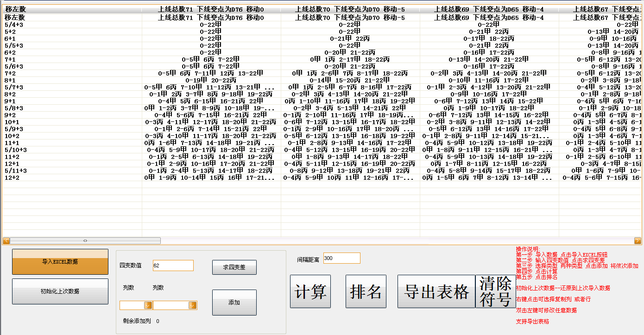Click the 求四变差 button
The height and width of the screenshot is (335, 644).
click(x=234, y=267)
